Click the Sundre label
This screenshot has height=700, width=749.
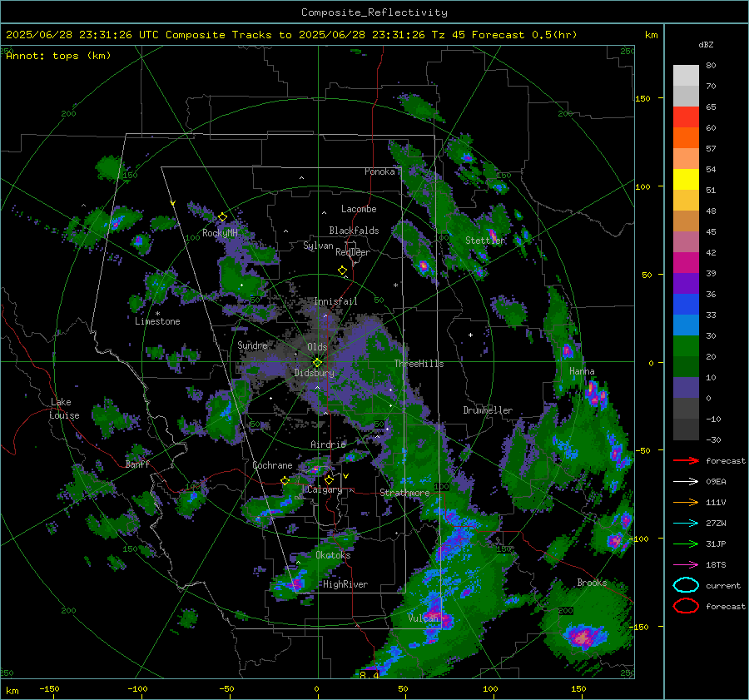[252, 345]
